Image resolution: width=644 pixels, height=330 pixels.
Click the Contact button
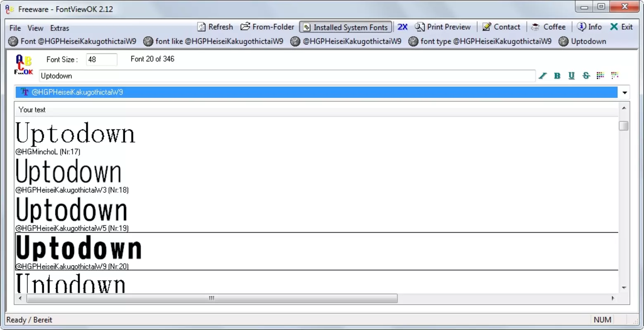pyautogui.click(x=501, y=27)
